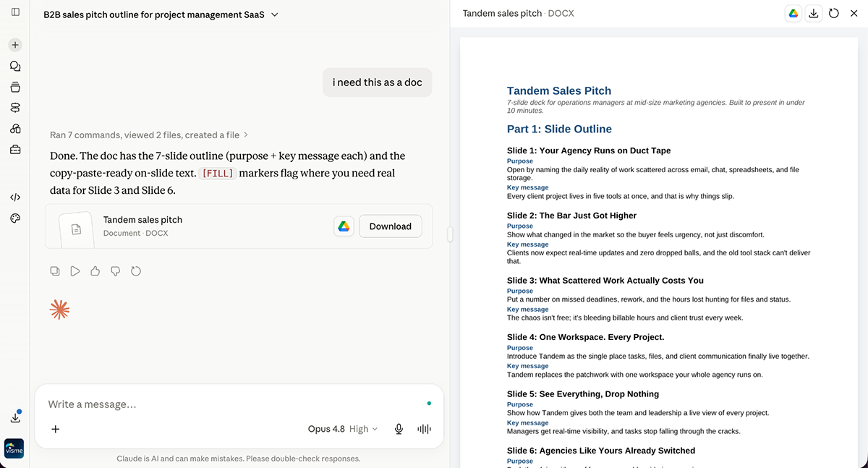Open chat title dropdown chevron

point(274,14)
